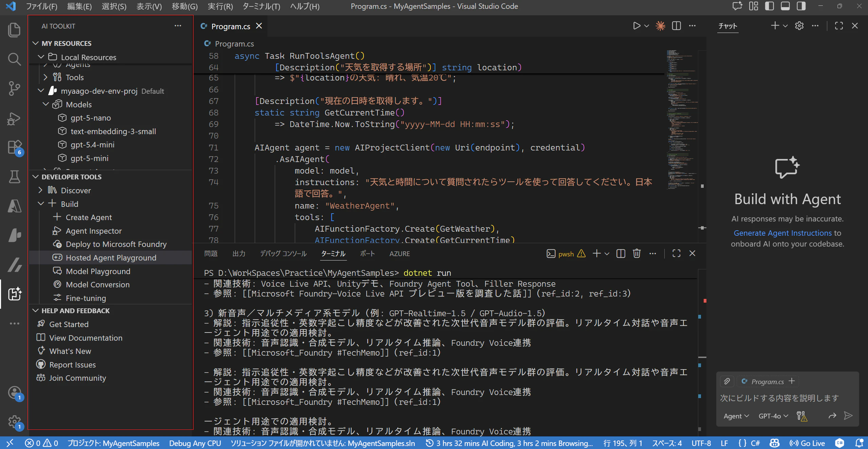Collapse the HELP AND FEEDBACK section
The width and height of the screenshot is (868, 449).
click(x=35, y=311)
